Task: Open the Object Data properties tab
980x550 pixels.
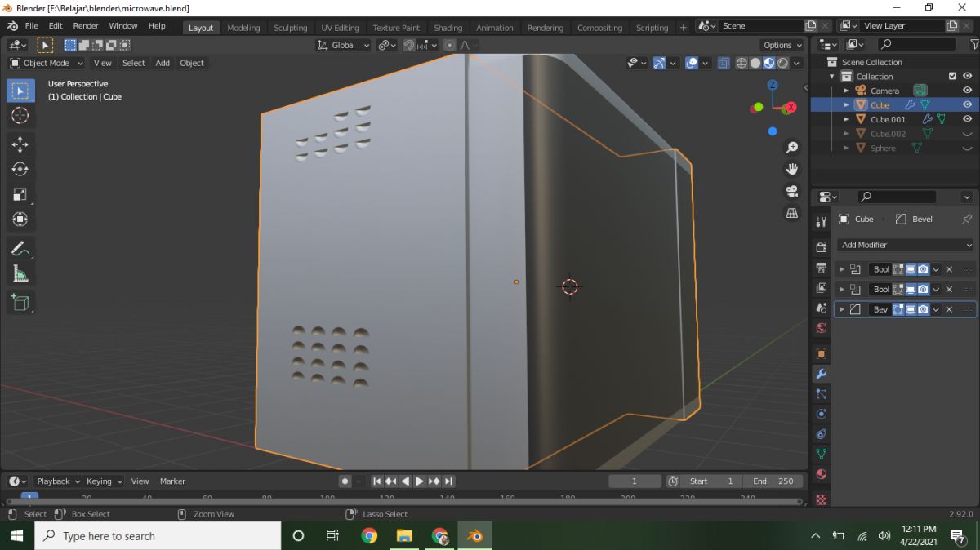Action: (822, 454)
